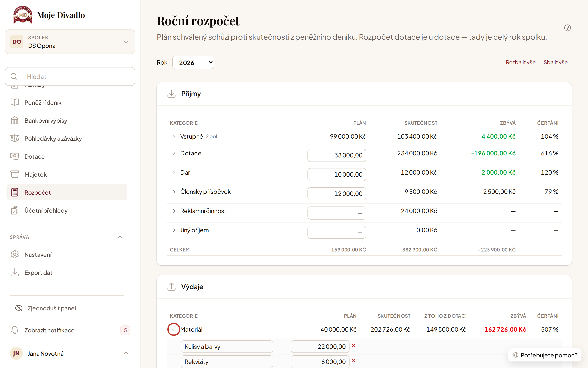Image resolution: width=588 pixels, height=368 pixels.
Task: Edit the Dotace plan field 38 000,00
Action: click(x=337, y=155)
